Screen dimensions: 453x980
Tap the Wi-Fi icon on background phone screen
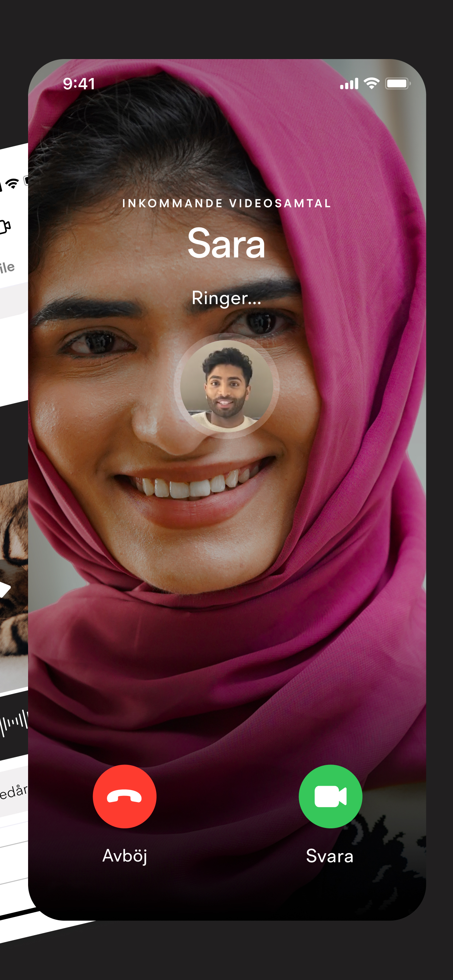(x=12, y=184)
